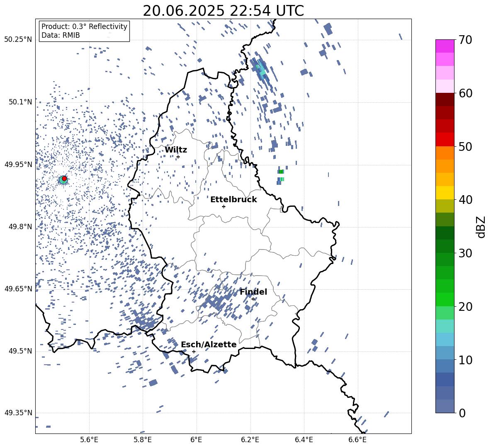Click the red radar site marker
This screenshot has width=491, height=448.
(64, 179)
